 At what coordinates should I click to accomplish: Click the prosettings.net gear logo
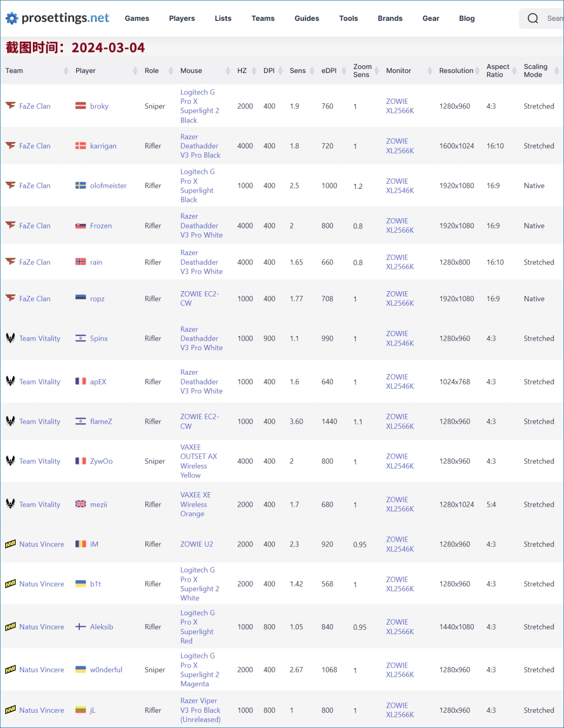(x=11, y=18)
